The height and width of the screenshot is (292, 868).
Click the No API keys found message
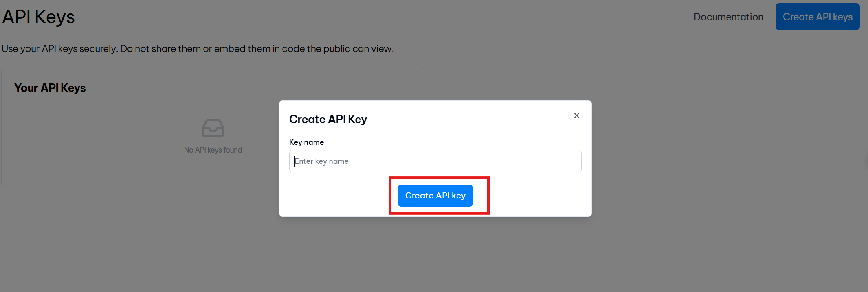click(213, 150)
